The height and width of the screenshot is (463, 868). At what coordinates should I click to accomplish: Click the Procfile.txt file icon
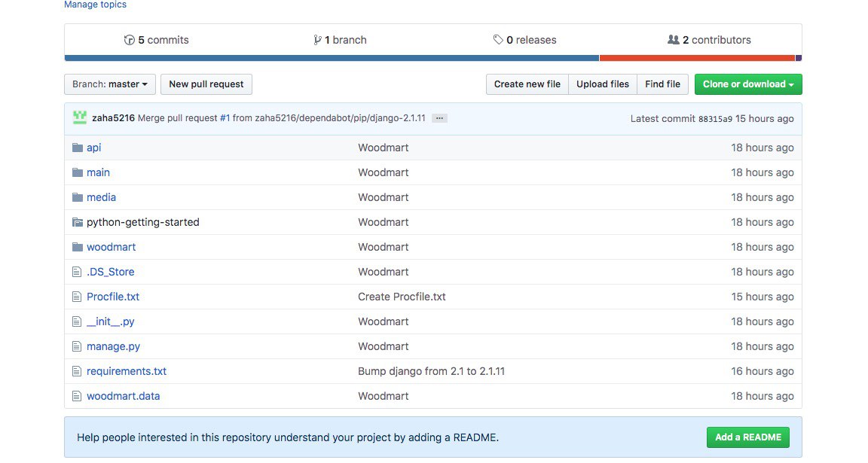point(77,297)
